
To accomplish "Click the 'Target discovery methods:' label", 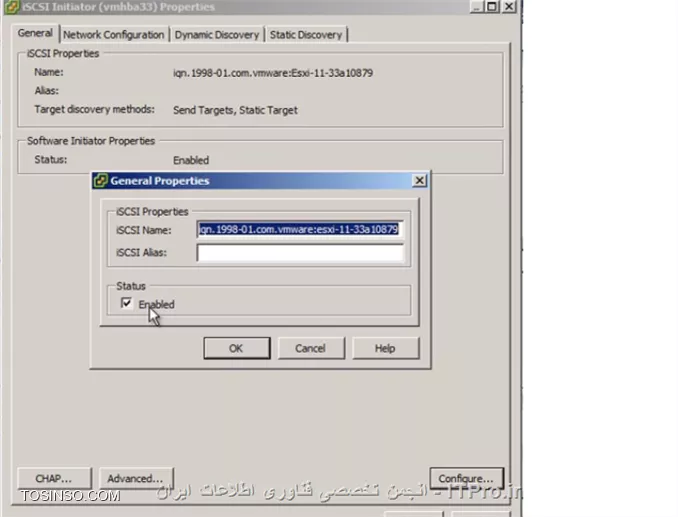I will pyautogui.click(x=94, y=109).
